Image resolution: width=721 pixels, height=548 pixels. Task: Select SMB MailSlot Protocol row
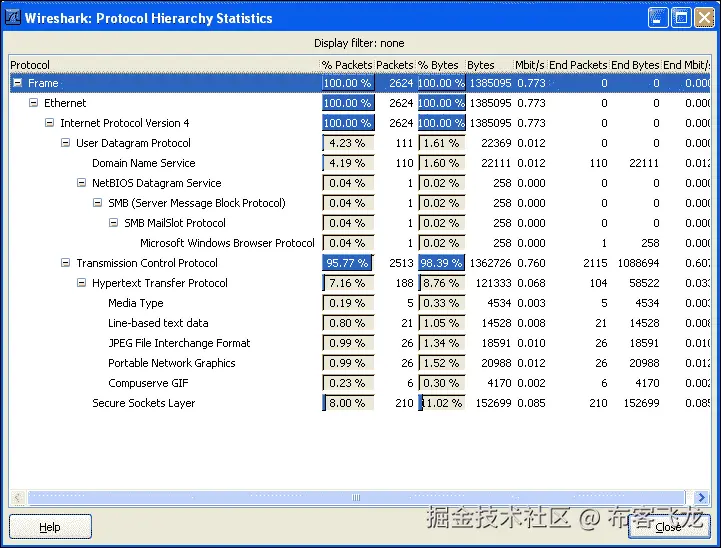pyautogui.click(x=360, y=223)
